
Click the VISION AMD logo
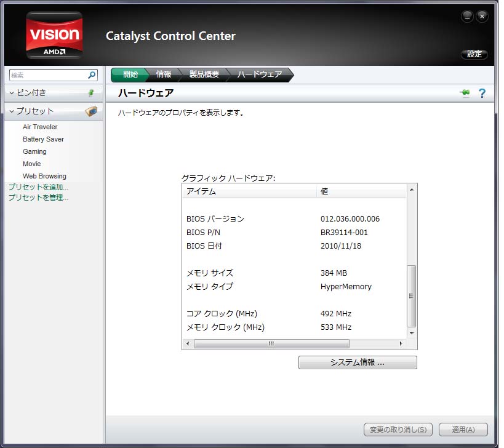point(54,35)
